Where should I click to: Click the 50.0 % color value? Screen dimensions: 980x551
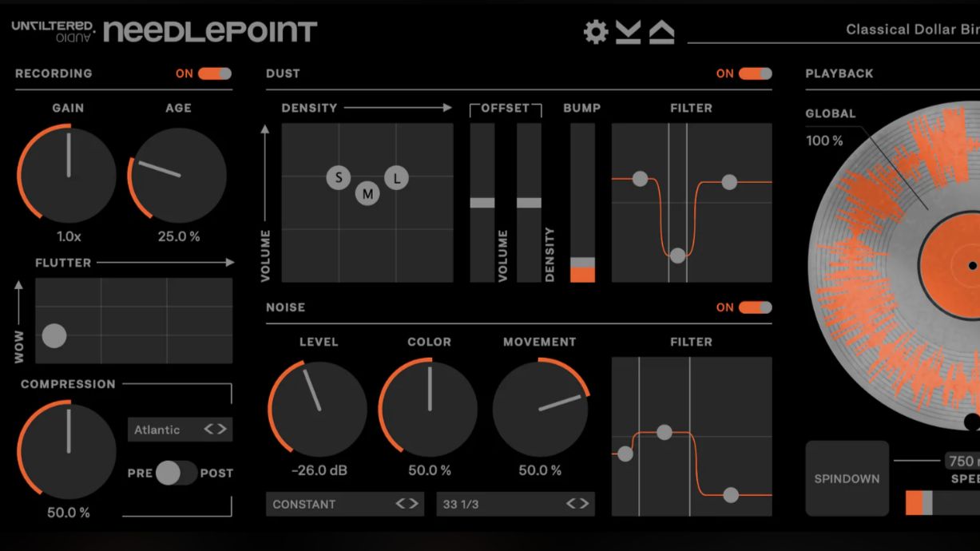[430, 470]
